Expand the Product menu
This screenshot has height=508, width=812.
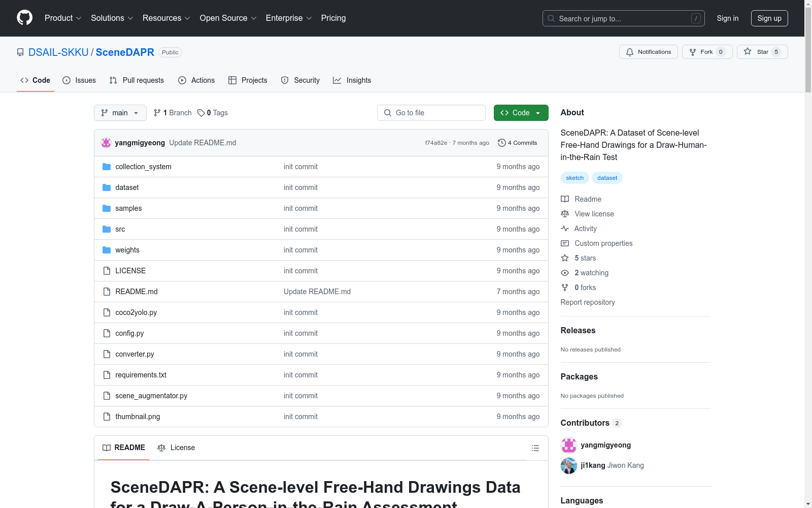tap(63, 18)
